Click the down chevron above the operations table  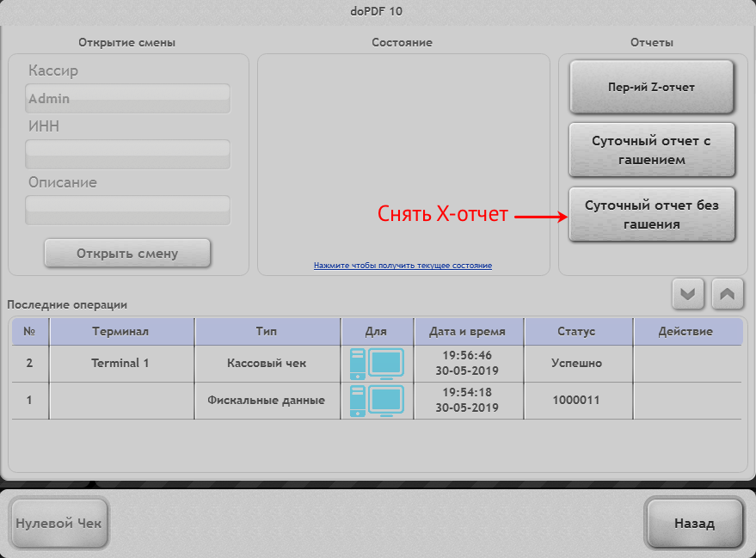[x=687, y=293]
